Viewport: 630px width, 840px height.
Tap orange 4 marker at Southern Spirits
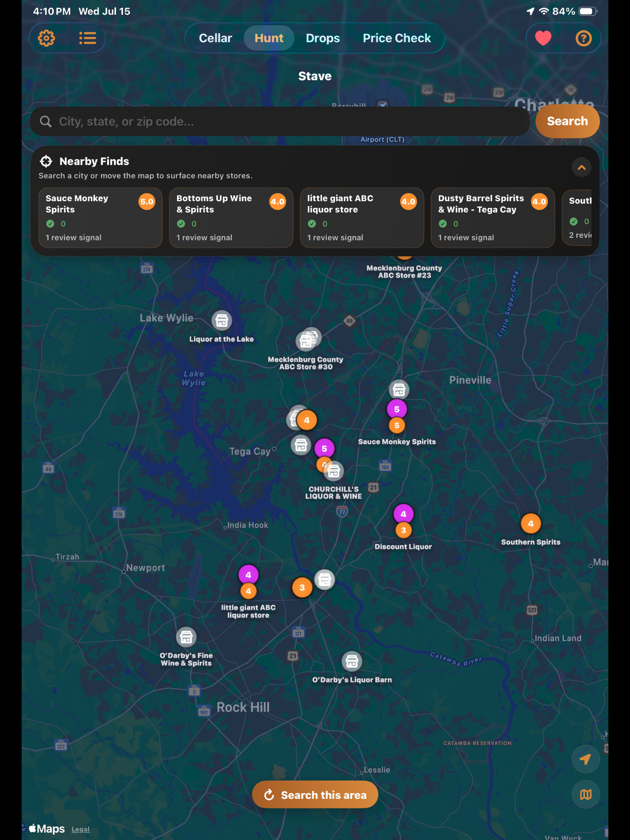(x=530, y=524)
